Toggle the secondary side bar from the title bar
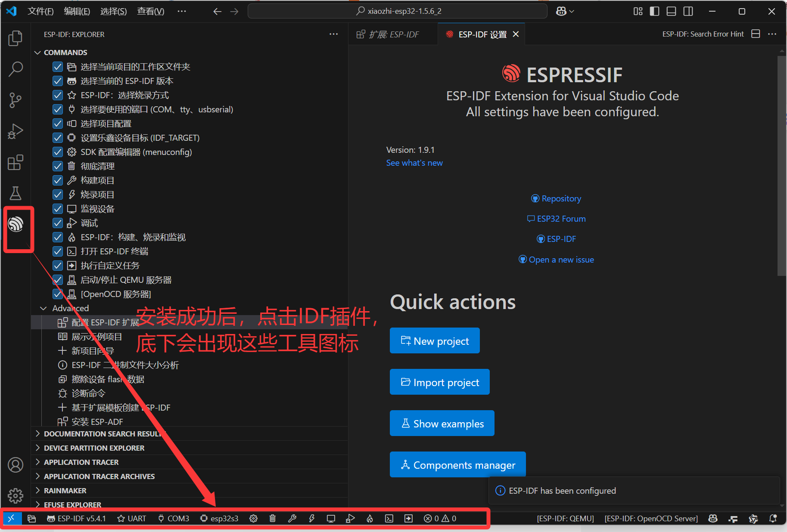This screenshot has height=532, width=787. pyautogui.click(x=688, y=11)
